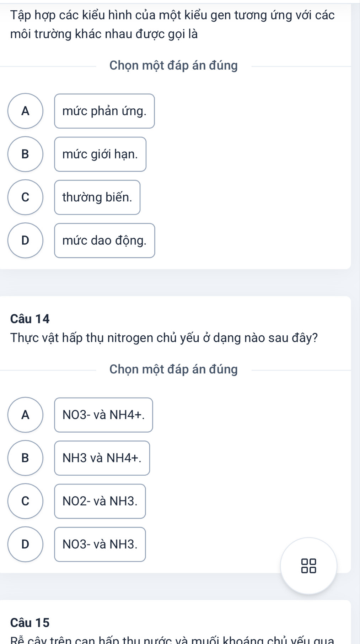Image resolution: width=360 pixels, height=644 pixels.
Task: Choose answer box 'NO3- và NH3.'
Action: [x=100, y=544]
